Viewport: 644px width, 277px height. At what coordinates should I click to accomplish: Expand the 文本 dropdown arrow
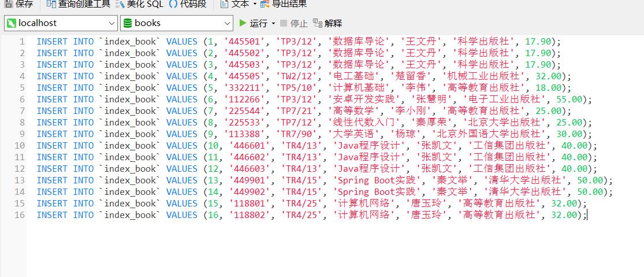pos(254,4)
